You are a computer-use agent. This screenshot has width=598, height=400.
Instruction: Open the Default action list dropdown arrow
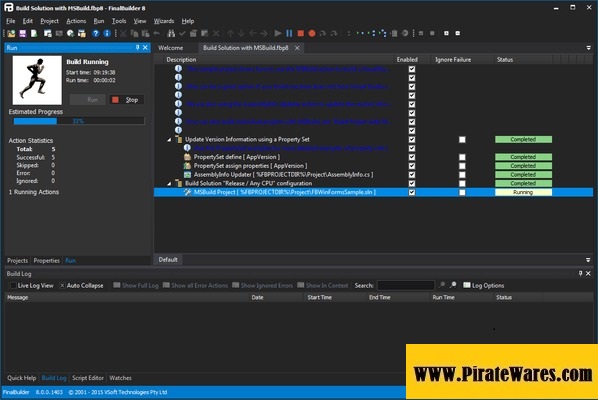coord(588,260)
